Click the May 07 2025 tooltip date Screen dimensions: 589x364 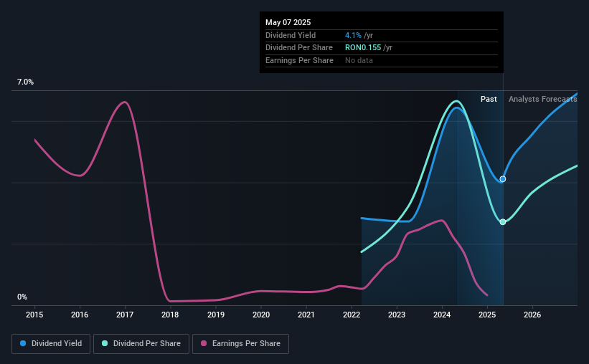coord(288,22)
